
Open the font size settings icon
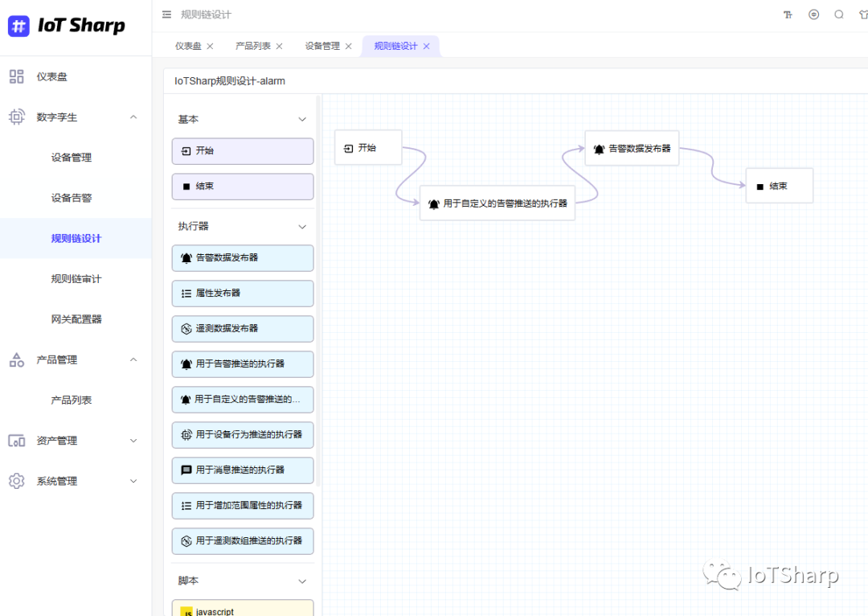[x=788, y=14]
